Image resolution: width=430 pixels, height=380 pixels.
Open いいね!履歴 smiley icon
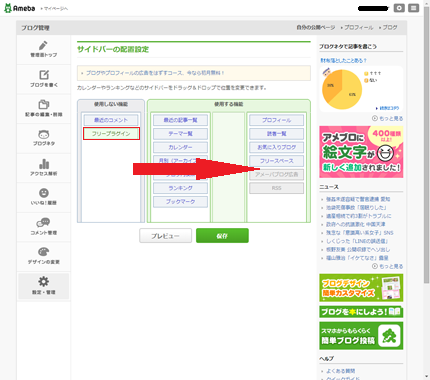pyautogui.click(x=44, y=193)
